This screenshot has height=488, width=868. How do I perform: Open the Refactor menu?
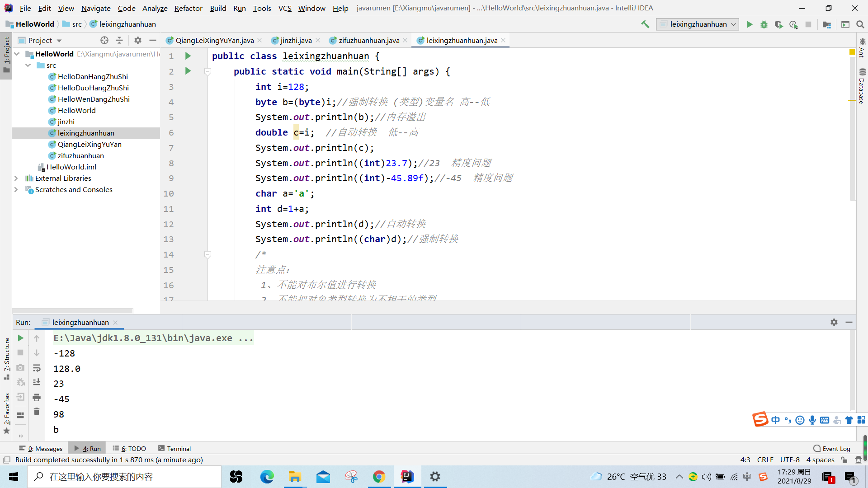(x=188, y=8)
